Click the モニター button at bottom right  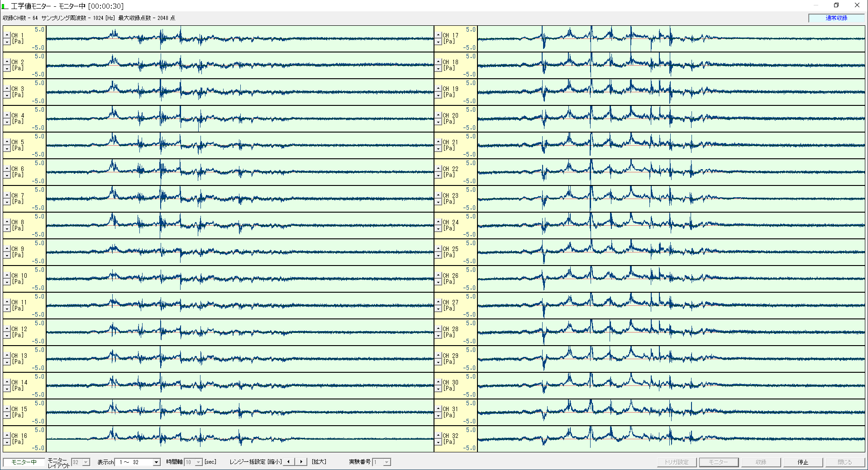point(719,462)
